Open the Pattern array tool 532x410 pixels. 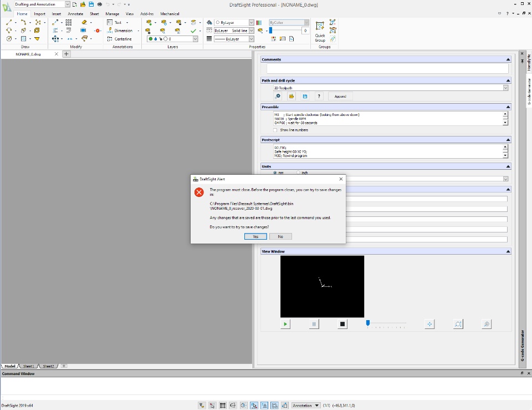click(x=69, y=22)
